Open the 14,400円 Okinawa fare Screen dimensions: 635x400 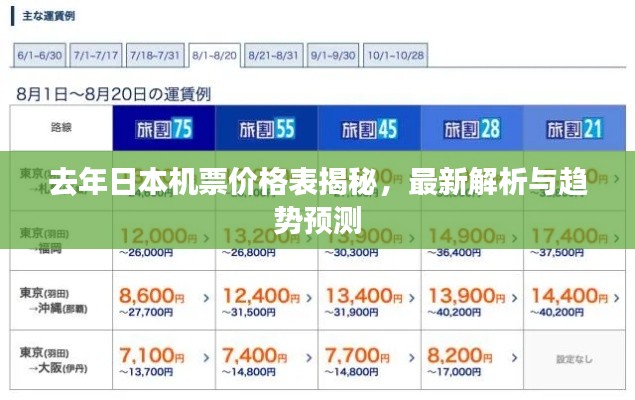tap(569, 297)
